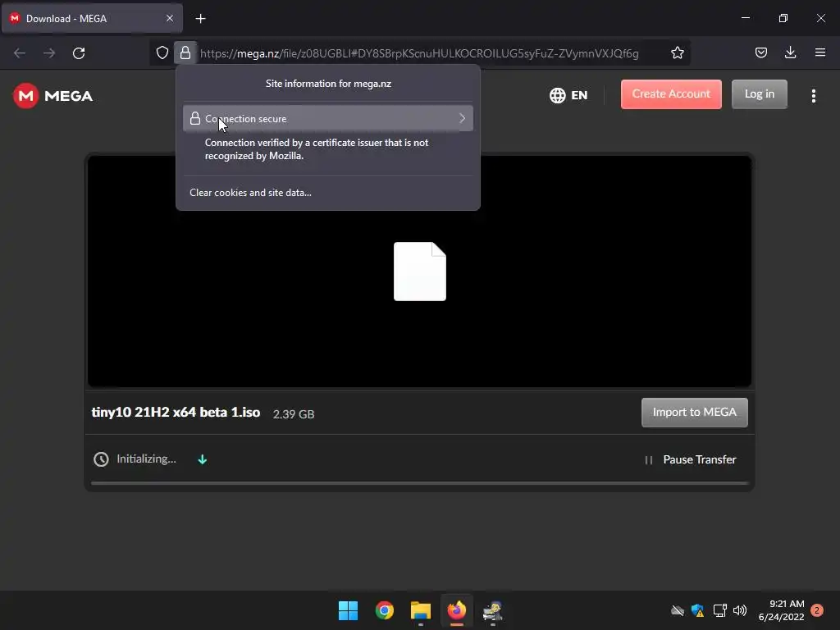Image resolution: width=840 pixels, height=630 pixels.
Task: Open the last pinned taskbar app
Action: (492, 610)
